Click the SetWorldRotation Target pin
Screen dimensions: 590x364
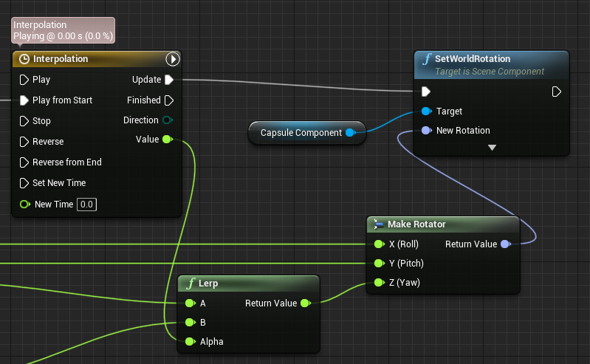[426, 111]
